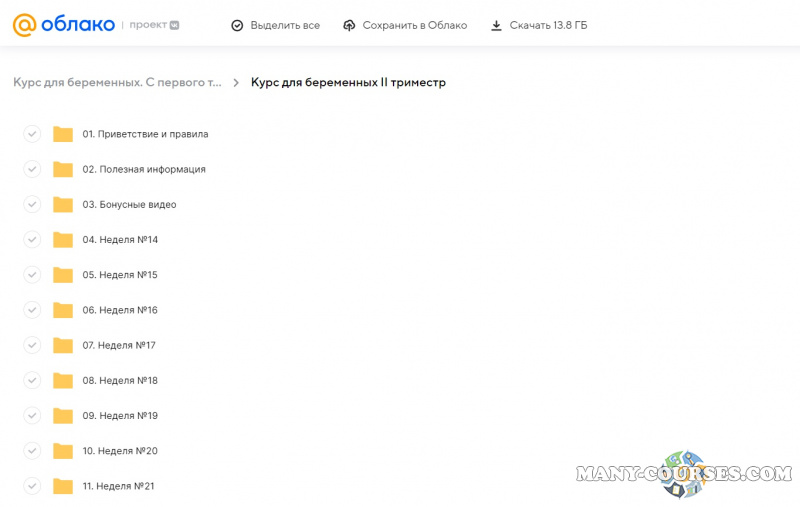Click Сохранить в Облако toolbar item

click(414, 25)
